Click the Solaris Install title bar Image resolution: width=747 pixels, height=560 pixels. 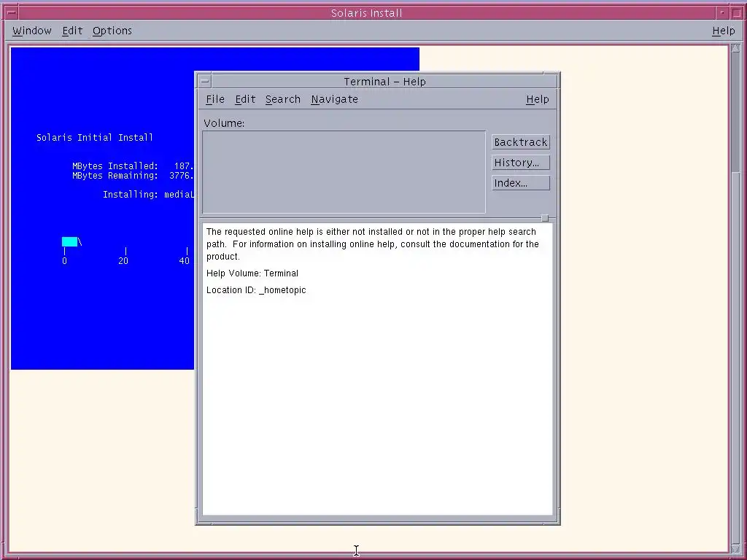point(367,13)
